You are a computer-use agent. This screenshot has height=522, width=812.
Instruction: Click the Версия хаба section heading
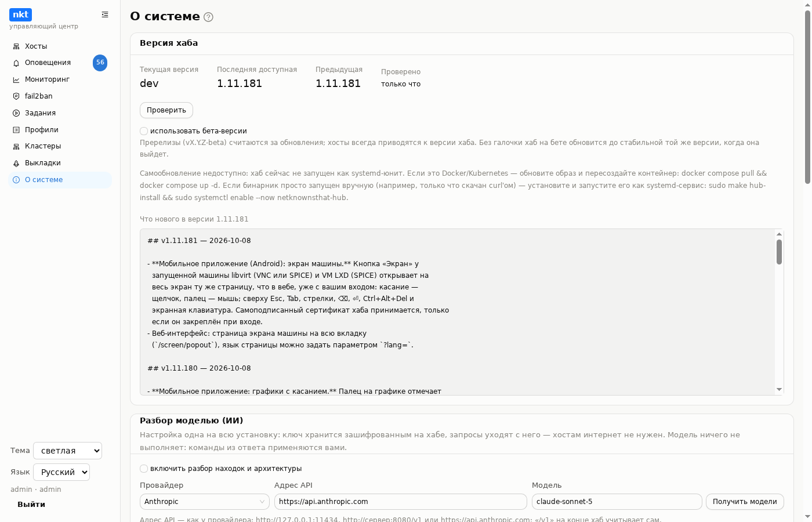169,43
